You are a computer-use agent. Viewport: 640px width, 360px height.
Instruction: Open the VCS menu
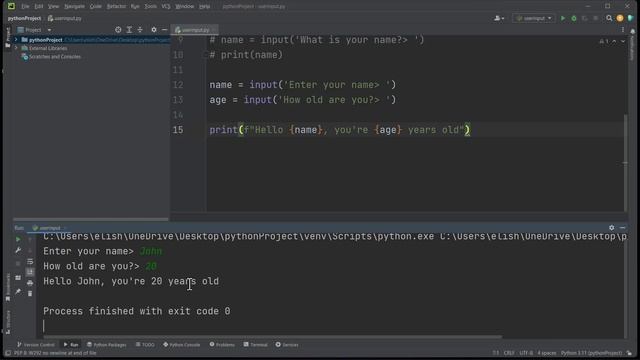point(166,6)
